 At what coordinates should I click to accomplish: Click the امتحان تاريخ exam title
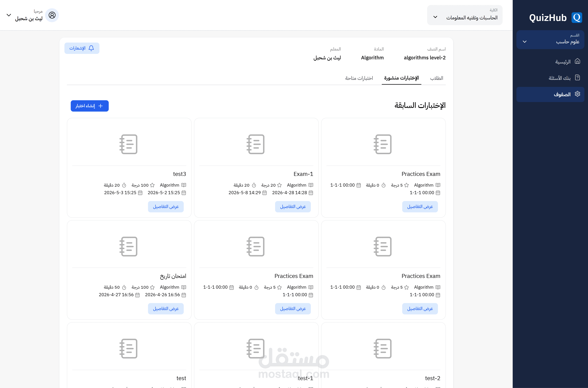pyautogui.click(x=173, y=276)
